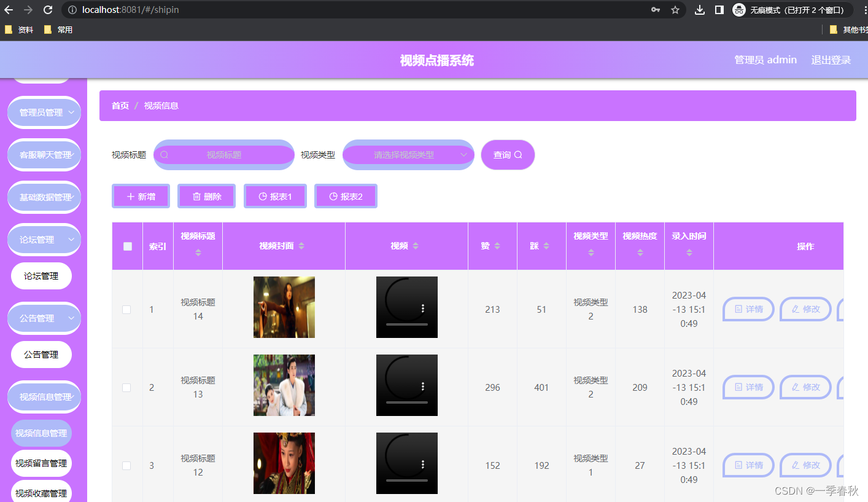Toggle the select-all checkbox in the table header

[127, 246]
